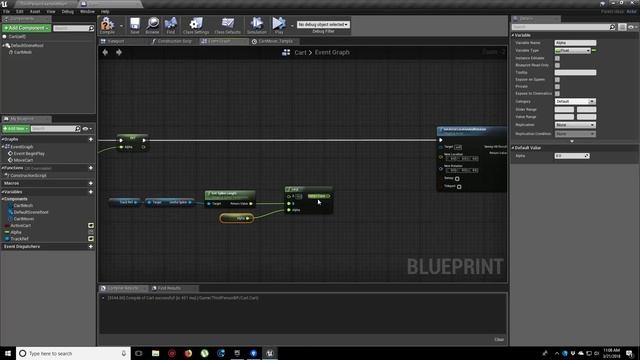Open the My Blueprint view options dropdown
640x360 pixels.
tap(87, 129)
